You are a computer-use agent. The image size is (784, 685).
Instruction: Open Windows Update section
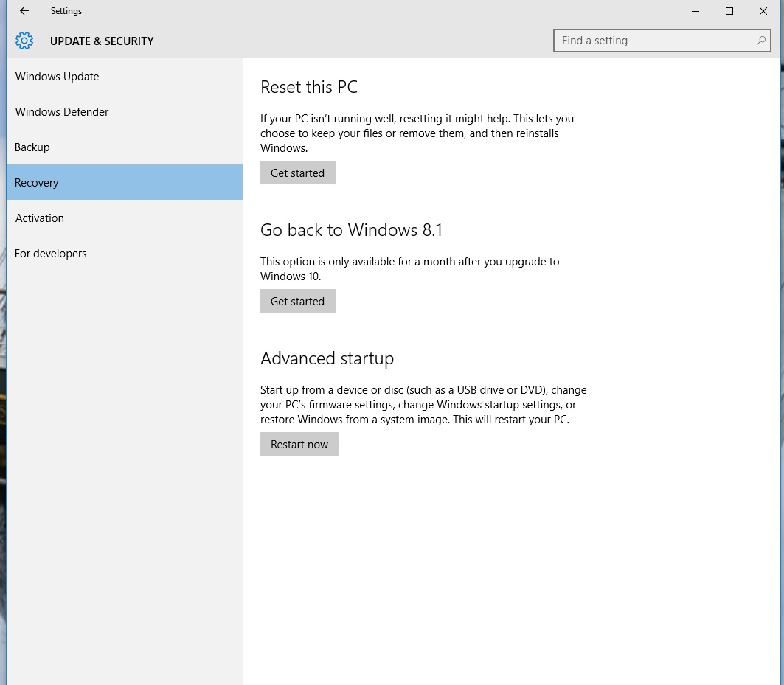pyautogui.click(x=125, y=77)
